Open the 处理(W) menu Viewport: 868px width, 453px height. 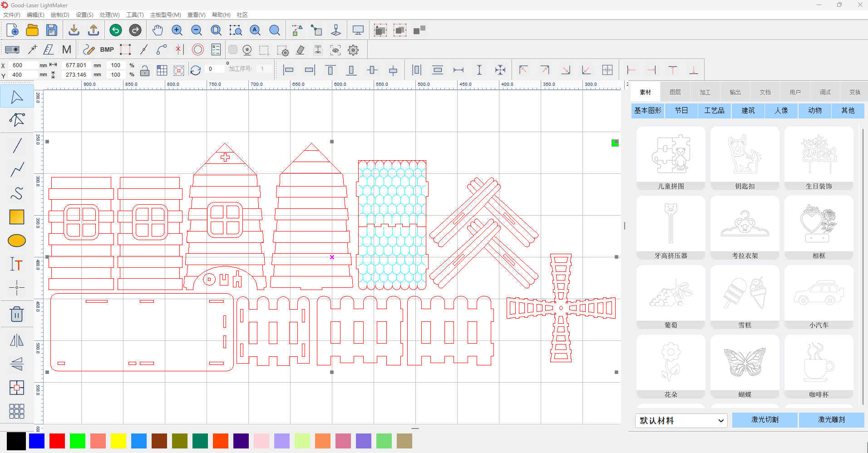[110, 15]
